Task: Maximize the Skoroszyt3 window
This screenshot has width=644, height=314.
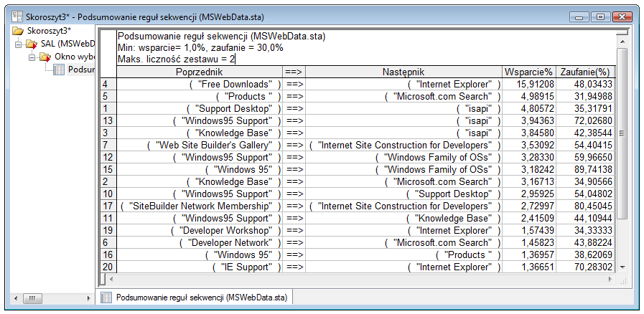Action: (x=601, y=17)
